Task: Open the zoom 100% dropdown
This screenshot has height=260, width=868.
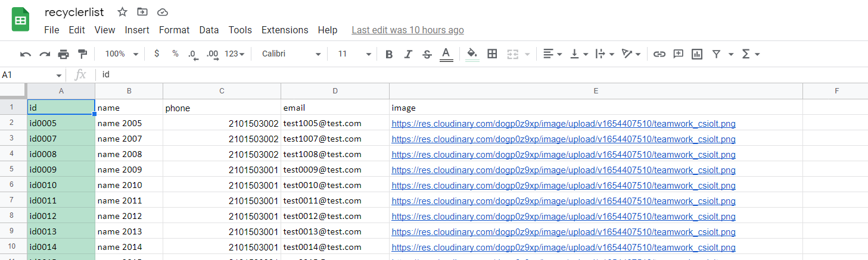Action: [122, 54]
